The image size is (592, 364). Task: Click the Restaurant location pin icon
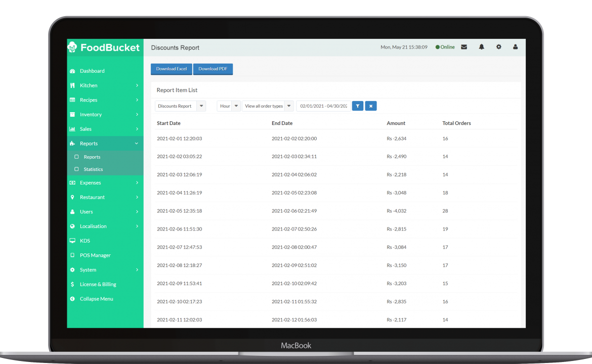click(72, 197)
